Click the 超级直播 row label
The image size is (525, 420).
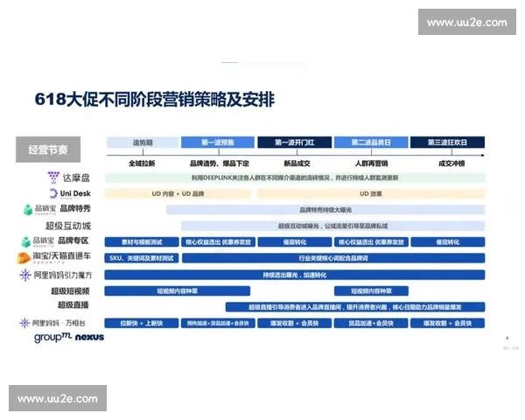click(73, 304)
